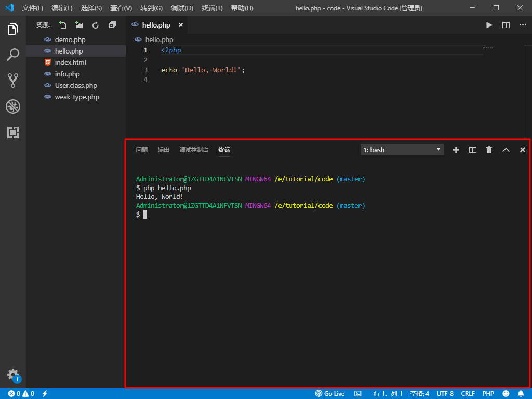
Task: Open notifications bell in status bar
Action: point(521,394)
